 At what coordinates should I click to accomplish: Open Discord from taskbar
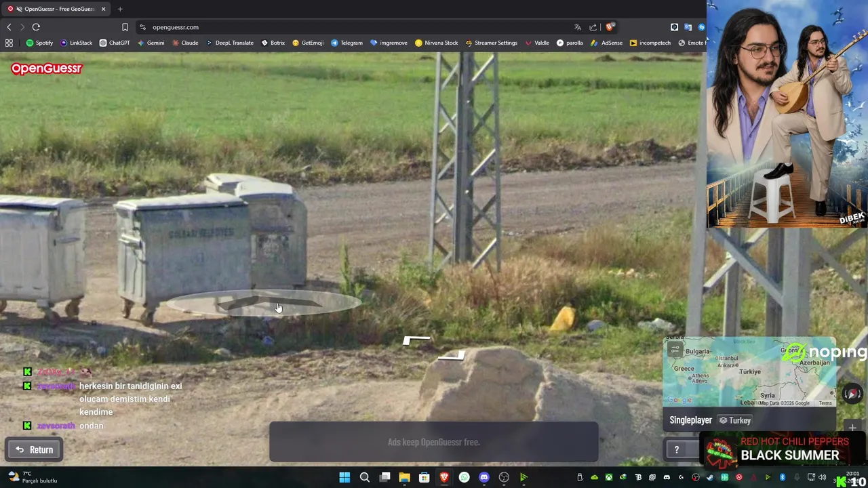[x=484, y=477]
